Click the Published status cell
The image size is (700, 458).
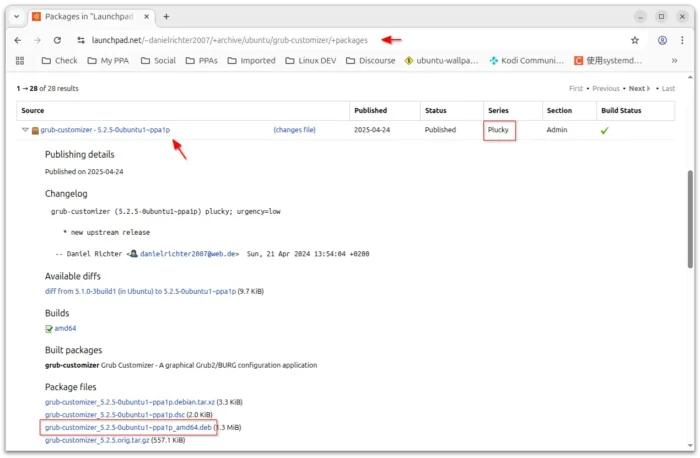440,130
